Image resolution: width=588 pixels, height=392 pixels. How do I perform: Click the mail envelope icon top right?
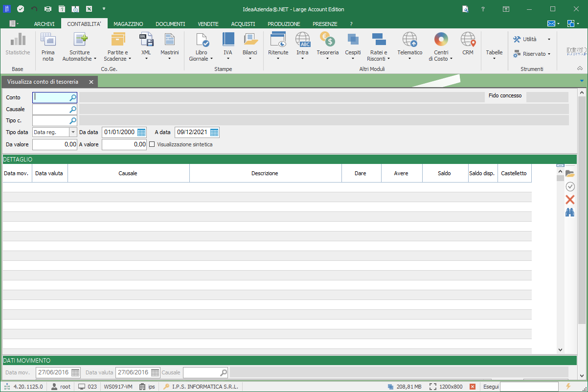551,23
